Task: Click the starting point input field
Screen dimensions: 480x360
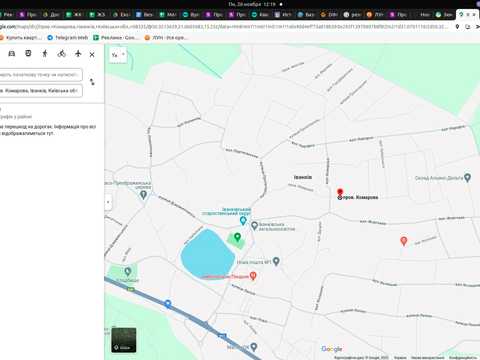Action: pos(40,75)
